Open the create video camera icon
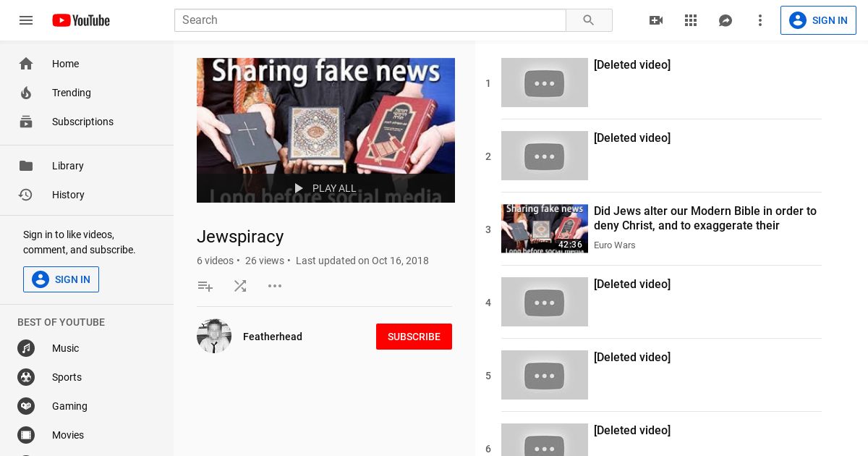 tap(656, 20)
